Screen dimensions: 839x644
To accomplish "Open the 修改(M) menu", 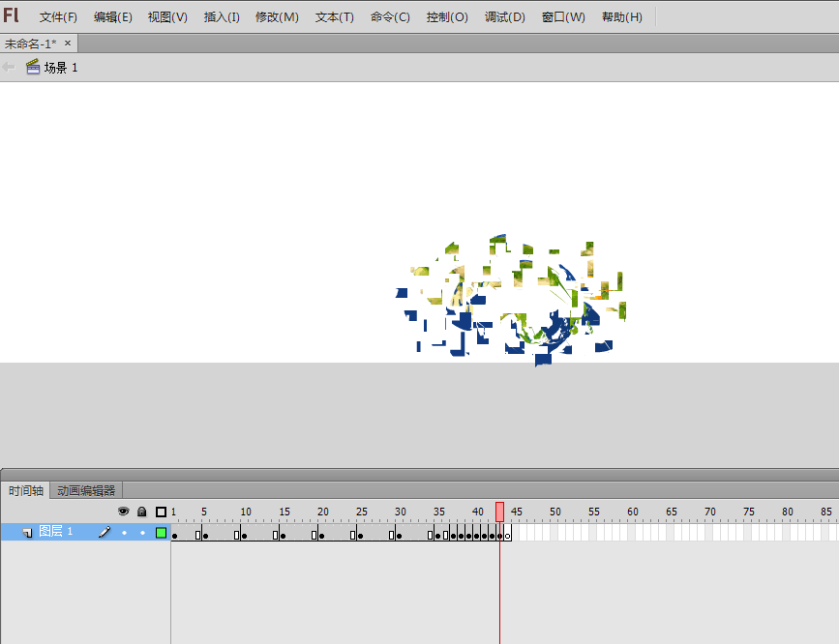I will pos(277,17).
